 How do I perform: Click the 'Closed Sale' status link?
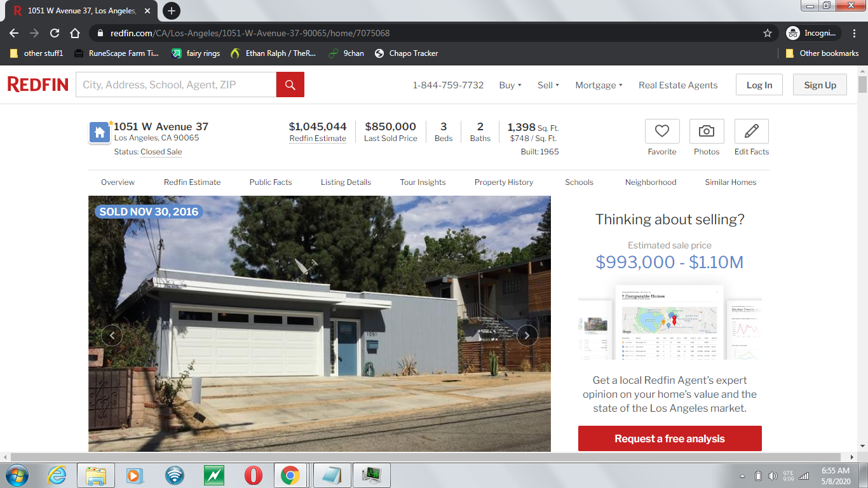pyautogui.click(x=161, y=152)
